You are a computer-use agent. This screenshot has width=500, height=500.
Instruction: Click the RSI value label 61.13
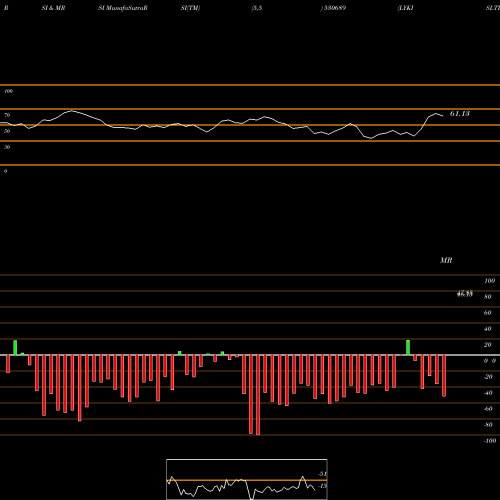(x=460, y=114)
